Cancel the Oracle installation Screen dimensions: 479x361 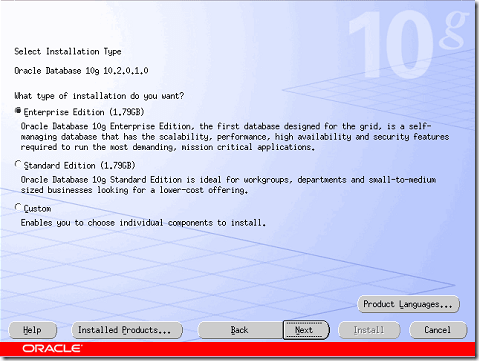click(438, 330)
